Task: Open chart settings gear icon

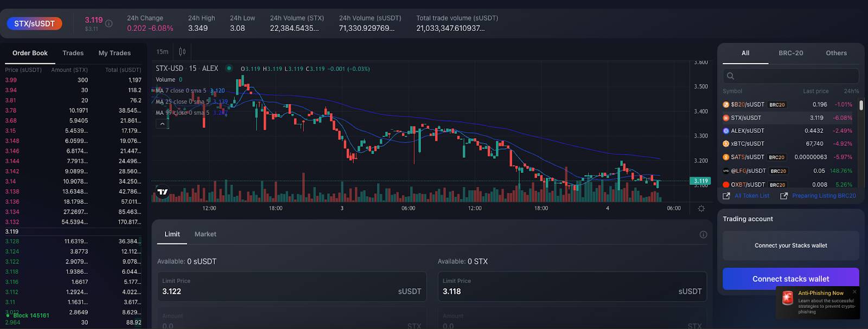Action: pyautogui.click(x=701, y=208)
